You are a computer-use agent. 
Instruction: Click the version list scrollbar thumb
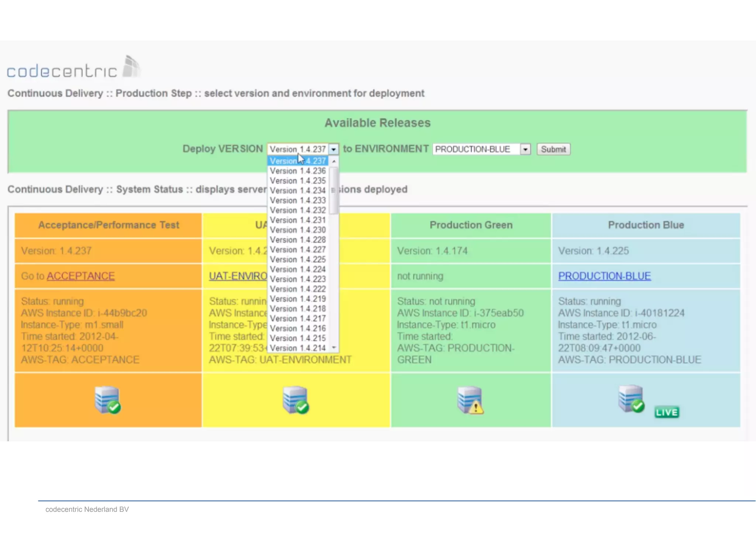(x=334, y=190)
